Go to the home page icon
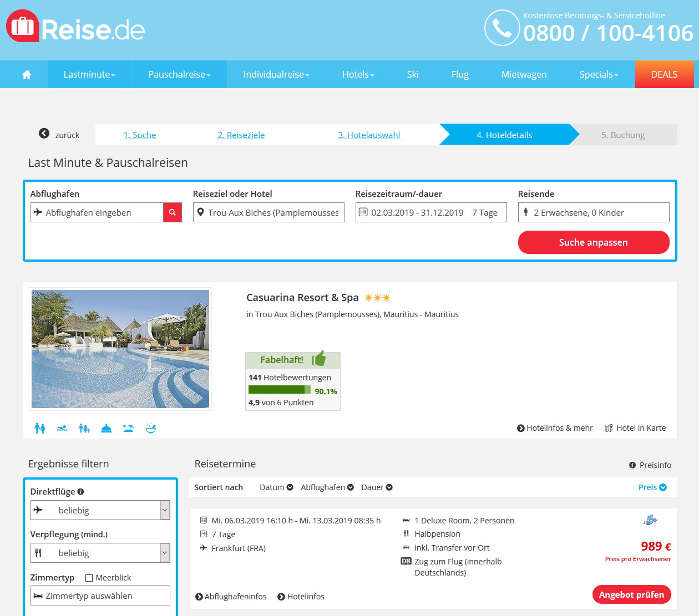The width and height of the screenshot is (699, 616). click(27, 74)
